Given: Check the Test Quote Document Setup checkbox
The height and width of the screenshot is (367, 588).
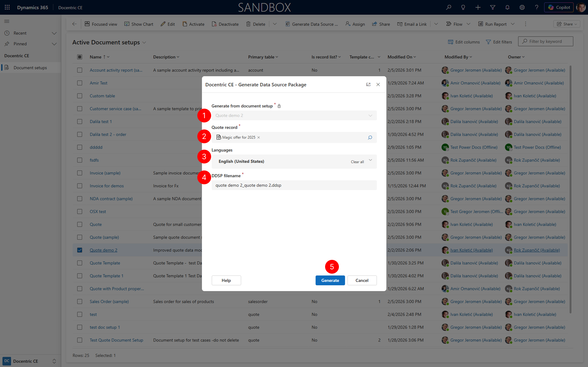Looking at the screenshot, I should pos(80,340).
